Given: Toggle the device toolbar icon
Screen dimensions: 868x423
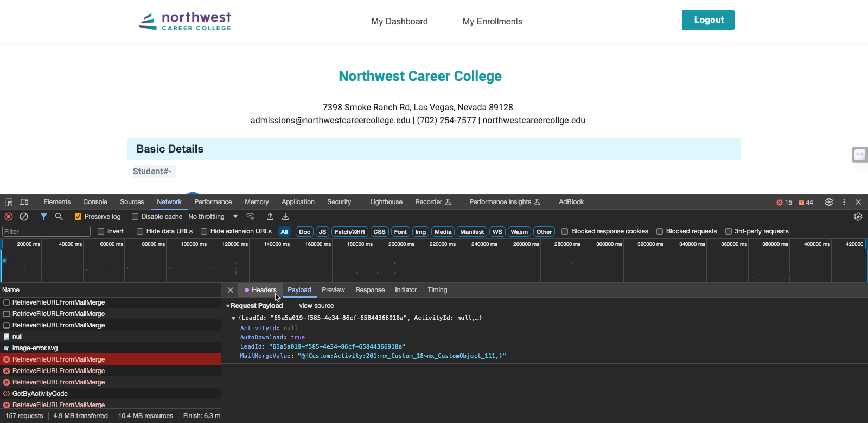Looking at the screenshot, I should (24, 202).
